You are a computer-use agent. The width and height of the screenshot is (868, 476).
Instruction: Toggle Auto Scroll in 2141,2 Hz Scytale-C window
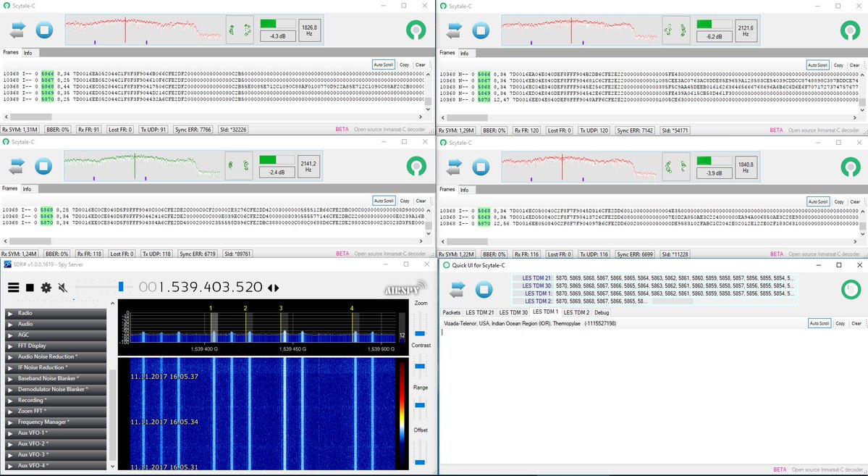coord(384,201)
